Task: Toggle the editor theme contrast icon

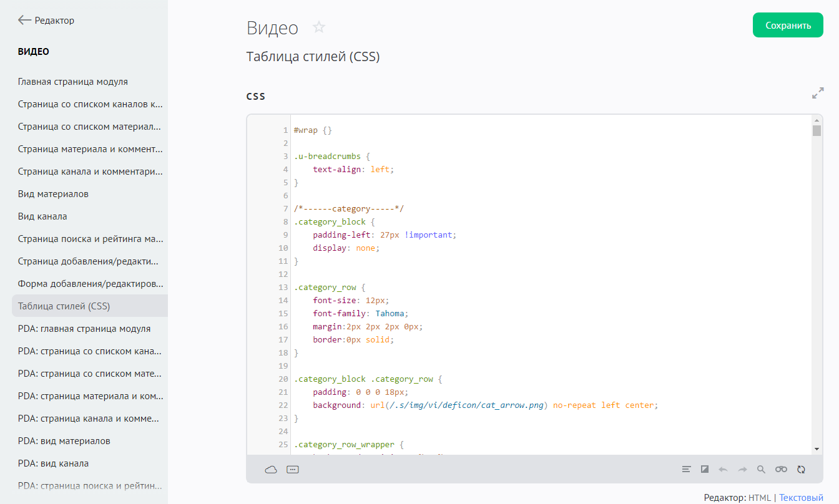Action: click(705, 470)
